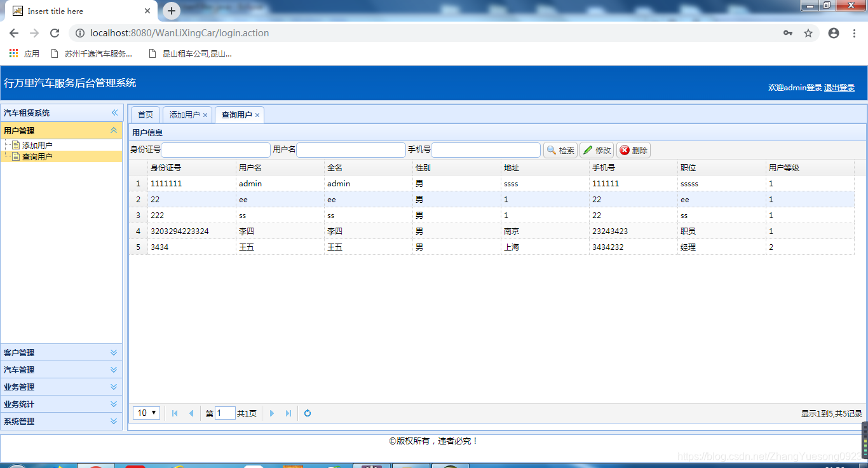Click the 退出登录 logout link
The width and height of the screenshot is (868, 468).
pos(839,88)
